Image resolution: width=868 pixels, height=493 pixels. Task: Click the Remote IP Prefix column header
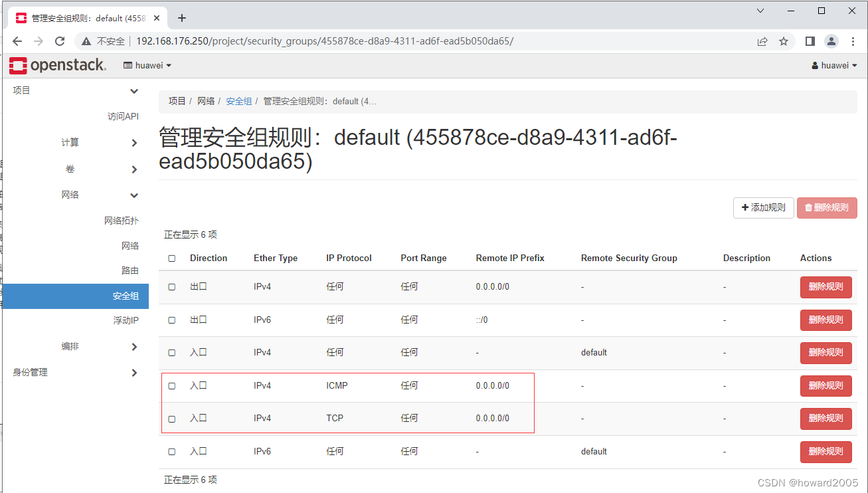click(x=510, y=258)
